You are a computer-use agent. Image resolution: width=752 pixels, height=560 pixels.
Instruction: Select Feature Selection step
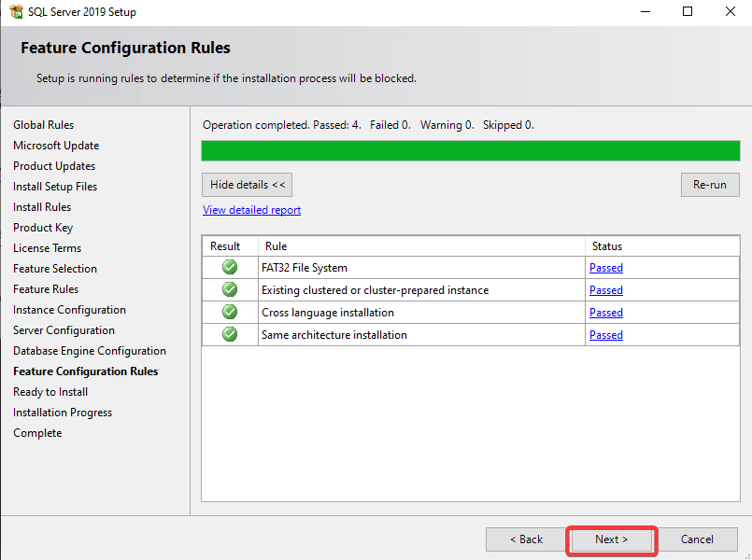[55, 269]
